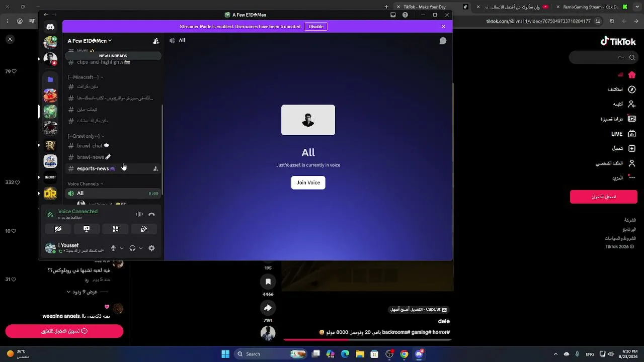Invite people to the server icon
Image resolution: width=644 pixels, height=362 pixels.
[x=156, y=41]
